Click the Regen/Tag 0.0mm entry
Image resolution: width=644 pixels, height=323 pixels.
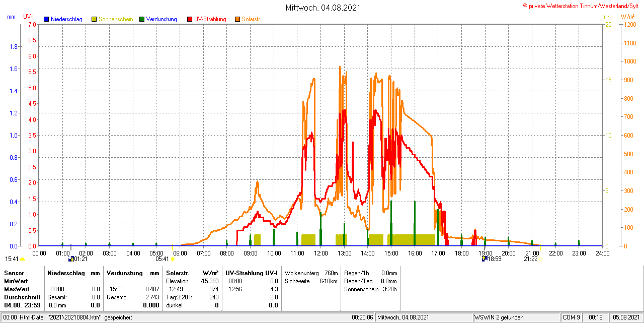tap(371, 281)
